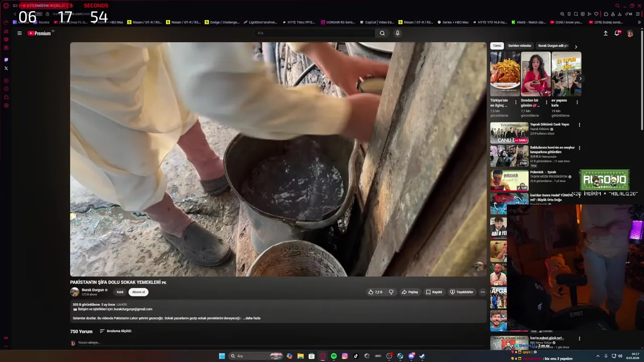
Task: Open Instagram from Windows taskbar
Action: coord(345,356)
